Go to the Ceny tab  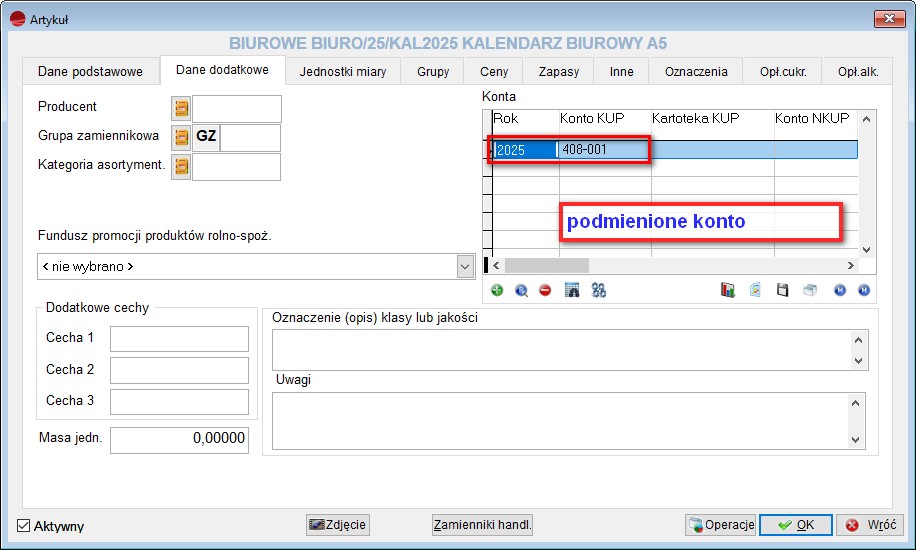tap(494, 72)
